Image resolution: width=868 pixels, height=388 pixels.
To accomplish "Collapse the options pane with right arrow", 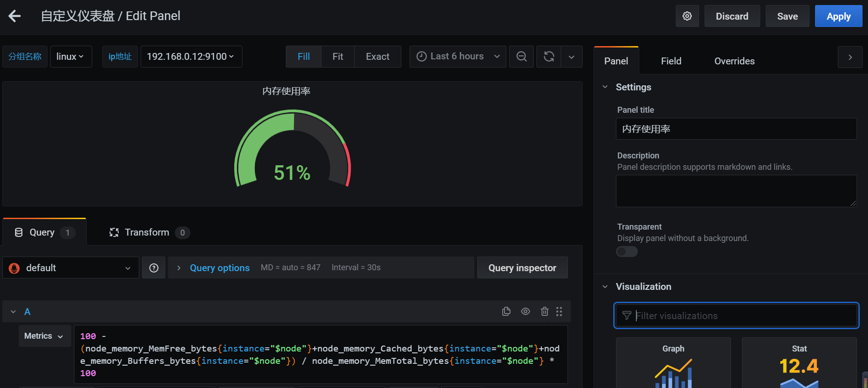I will click(x=850, y=57).
